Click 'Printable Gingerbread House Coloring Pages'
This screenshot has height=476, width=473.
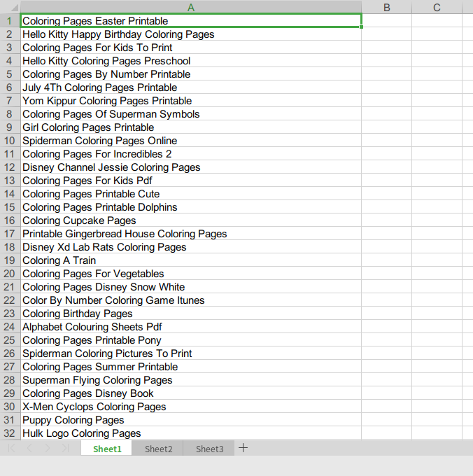click(191, 234)
